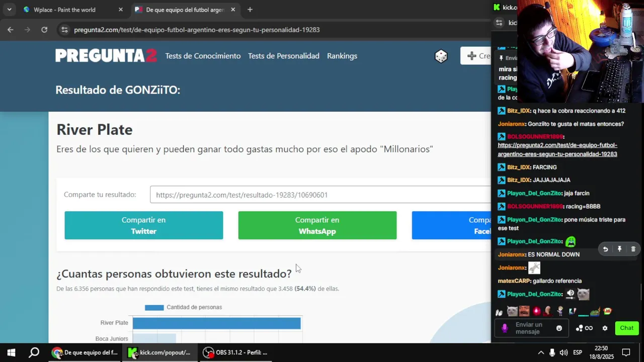This screenshot has height=362, width=644.
Task: Select the first quick emote in emote bar
Action: tap(499, 312)
